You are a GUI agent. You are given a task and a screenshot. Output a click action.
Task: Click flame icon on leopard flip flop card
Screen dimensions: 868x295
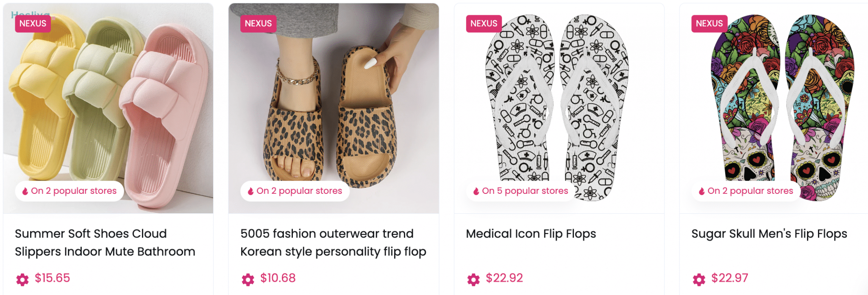coord(251,191)
